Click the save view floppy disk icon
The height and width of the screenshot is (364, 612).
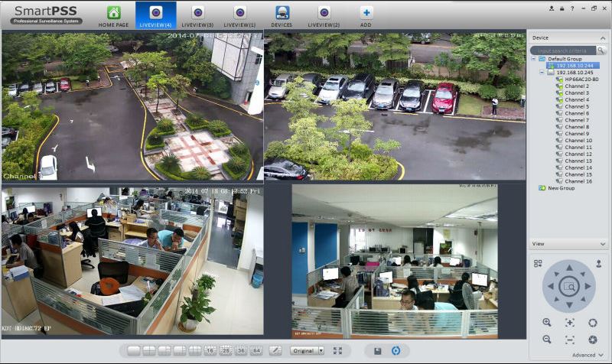point(377,351)
